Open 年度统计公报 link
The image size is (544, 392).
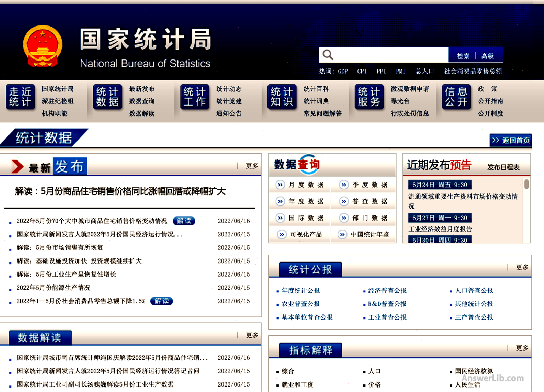point(301,290)
